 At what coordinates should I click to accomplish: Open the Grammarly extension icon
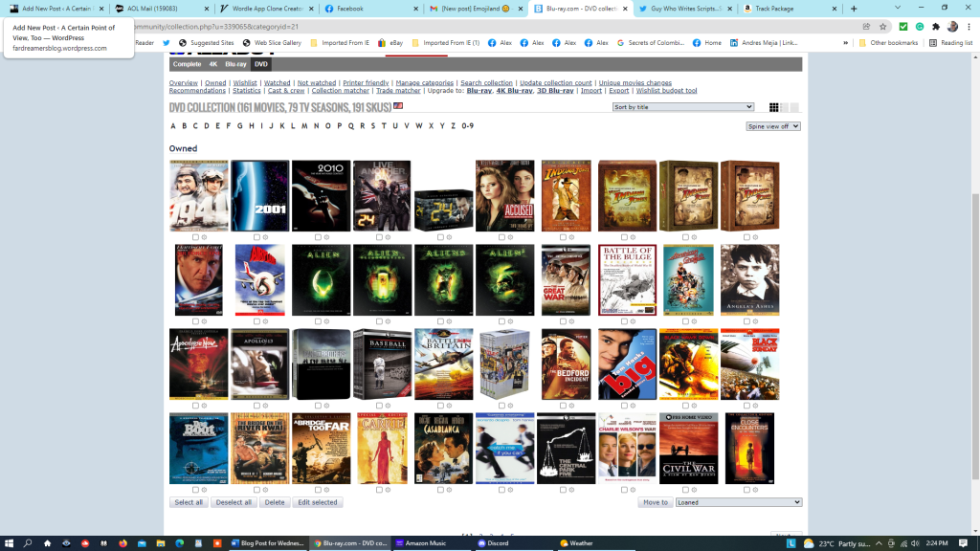tap(919, 26)
